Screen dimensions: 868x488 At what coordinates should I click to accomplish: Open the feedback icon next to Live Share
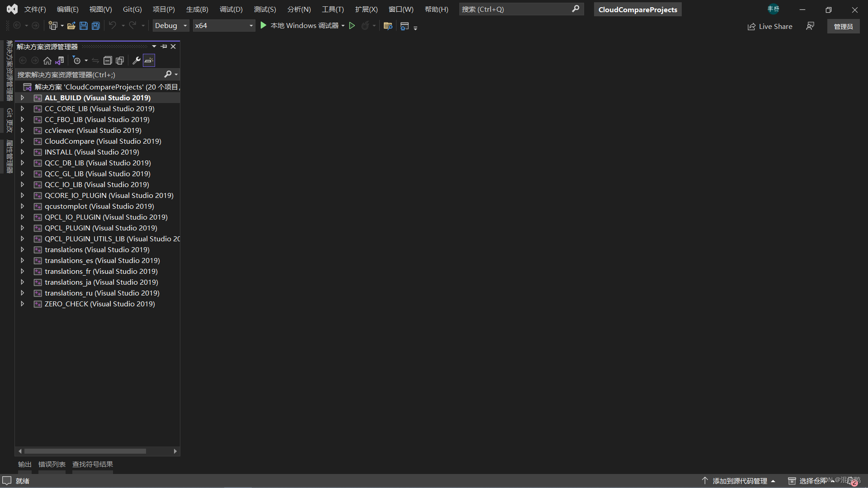[810, 26]
